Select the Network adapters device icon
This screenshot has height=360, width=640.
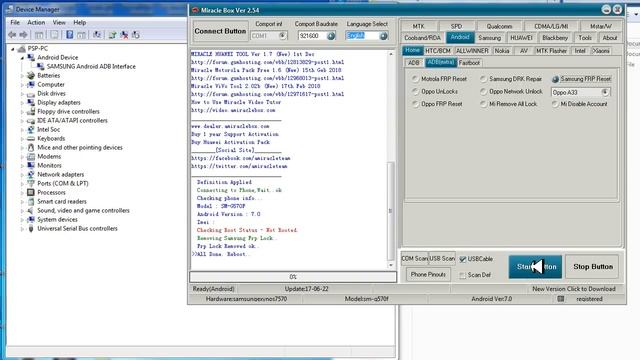click(x=31, y=174)
